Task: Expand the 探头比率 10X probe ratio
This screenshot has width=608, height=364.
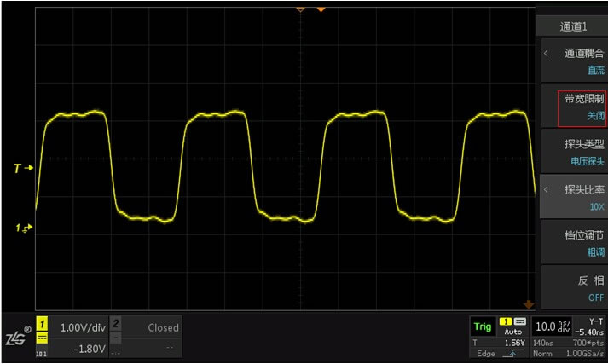Action: pyautogui.click(x=573, y=197)
